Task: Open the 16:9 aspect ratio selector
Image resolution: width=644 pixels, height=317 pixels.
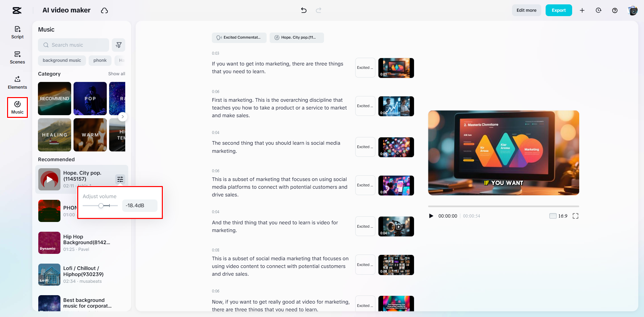Action: (558, 216)
